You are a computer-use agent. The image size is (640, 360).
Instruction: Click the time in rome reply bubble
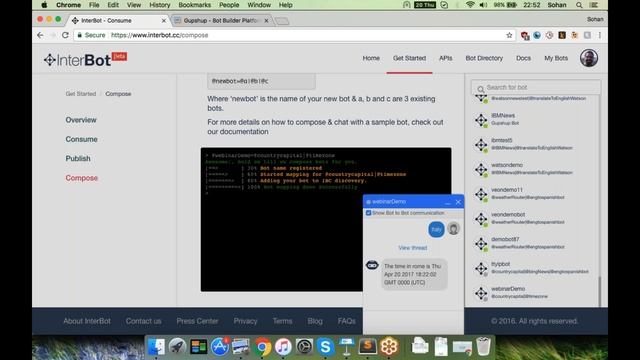[x=414, y=274]
